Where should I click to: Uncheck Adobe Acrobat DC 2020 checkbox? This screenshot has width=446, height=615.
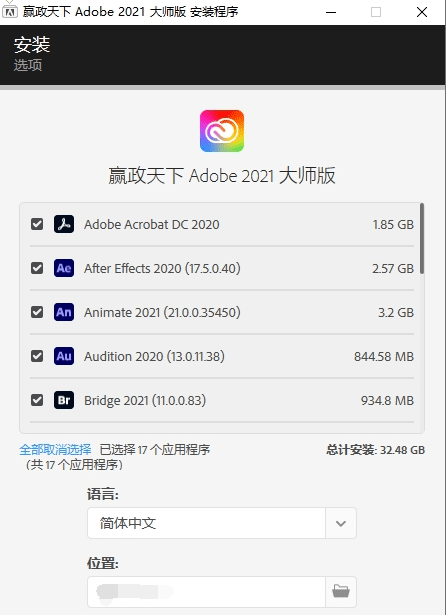(37, 224)
